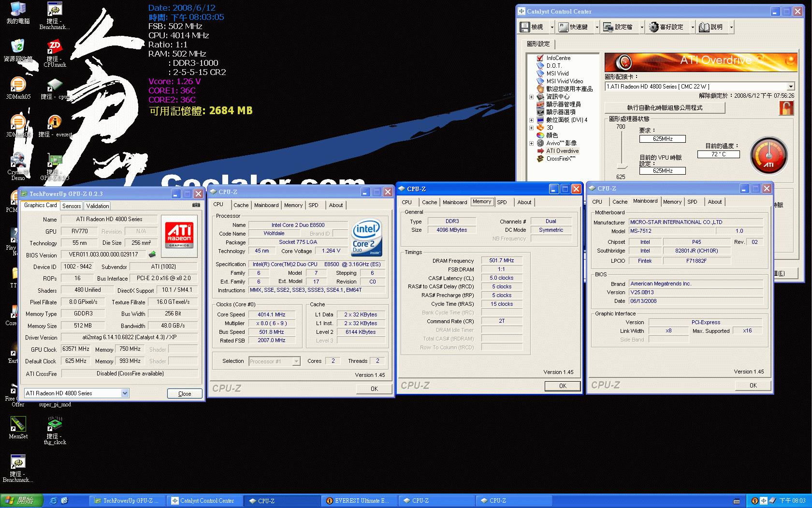Viewport: 812px width, 508px height.
Task: Open the everest shortcut on the desktop
Action: click(55, 126)
